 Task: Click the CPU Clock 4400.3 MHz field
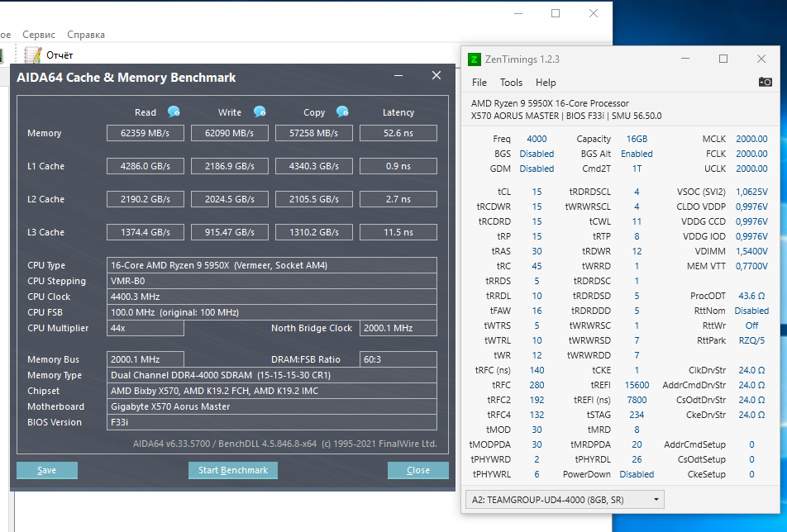[x=271, y=297]
